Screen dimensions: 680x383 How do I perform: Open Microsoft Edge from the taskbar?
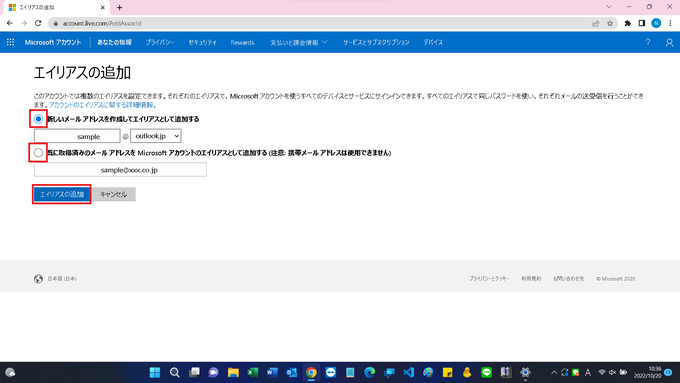[x=369, y=372]
